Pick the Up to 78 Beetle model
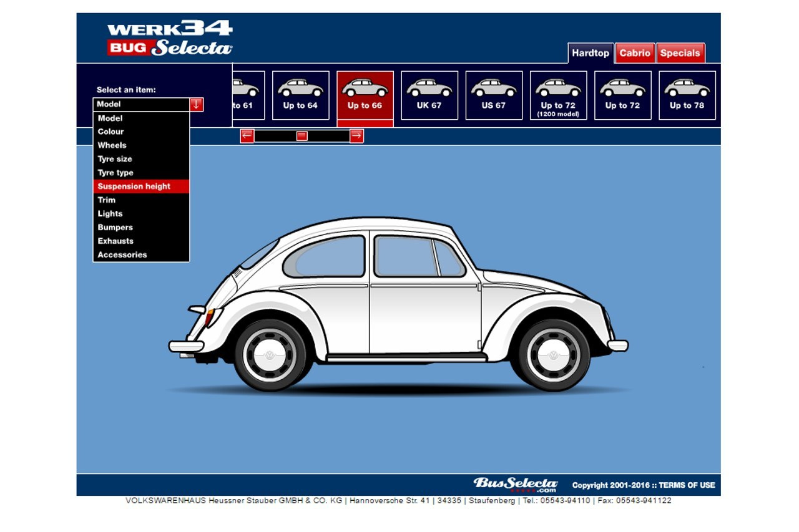 [687, 95]
